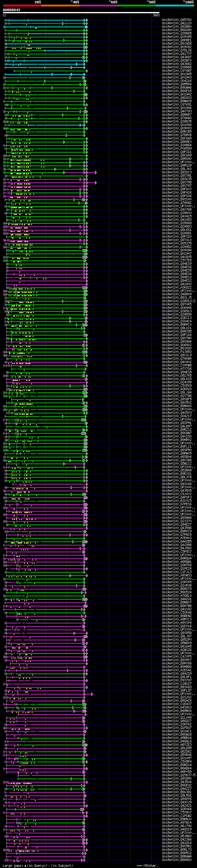Click the UniRef100_Q9M1H0 label

[177, 159]
